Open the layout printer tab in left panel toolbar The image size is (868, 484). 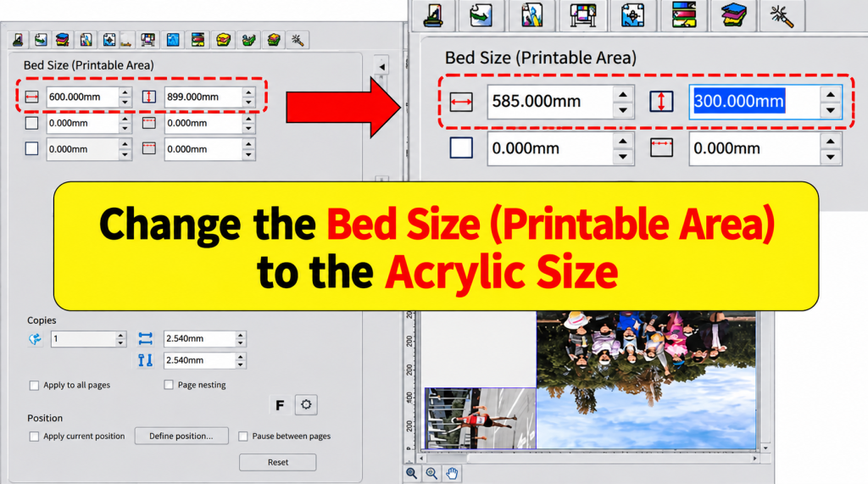[19, 40]
